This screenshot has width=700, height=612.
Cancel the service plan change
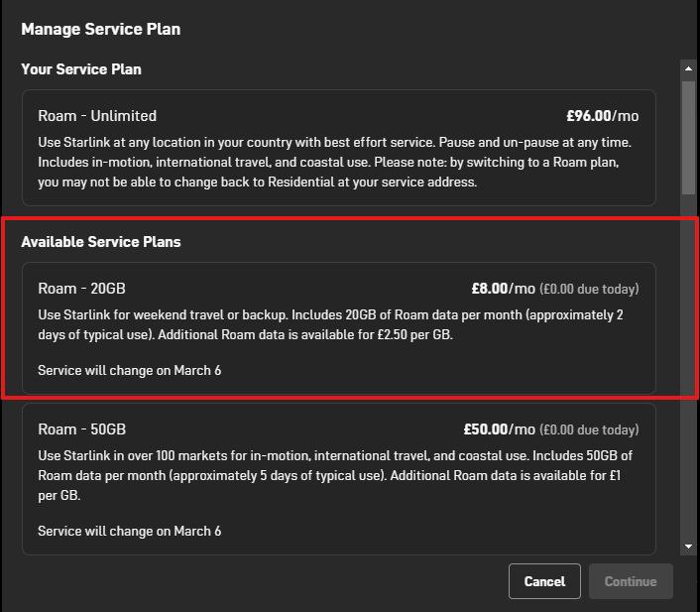coord(544,581)
